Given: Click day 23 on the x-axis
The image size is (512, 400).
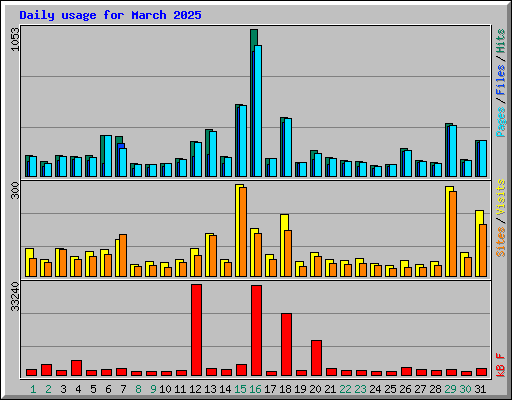Looking at the screenshot, I should pos(360,389).
